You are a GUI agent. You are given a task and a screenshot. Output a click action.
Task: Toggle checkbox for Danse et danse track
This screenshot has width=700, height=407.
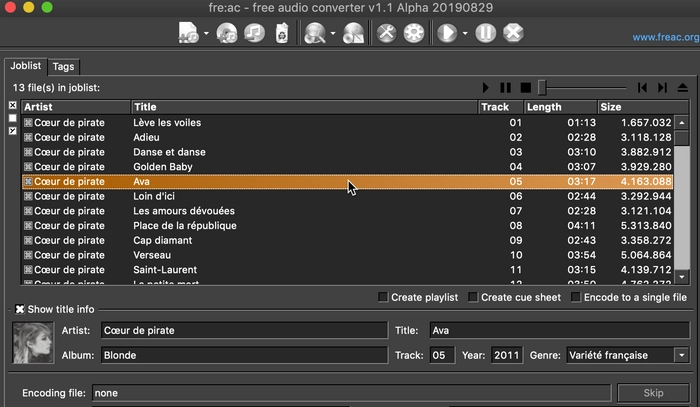28,152
